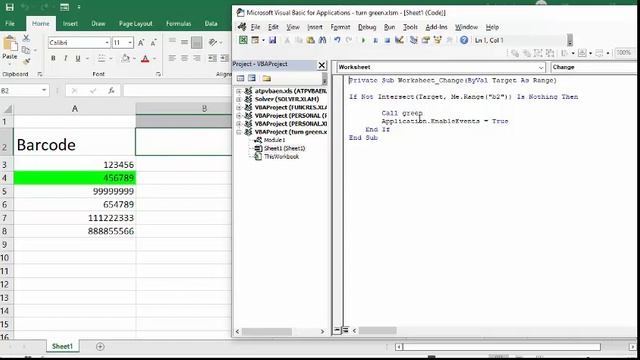Image resolution: width=640 pixels, height=360 pixels.
Task: Open Properties Window icon in VBA toolbar
Action: pyautogui.click(x=426, y=40)
